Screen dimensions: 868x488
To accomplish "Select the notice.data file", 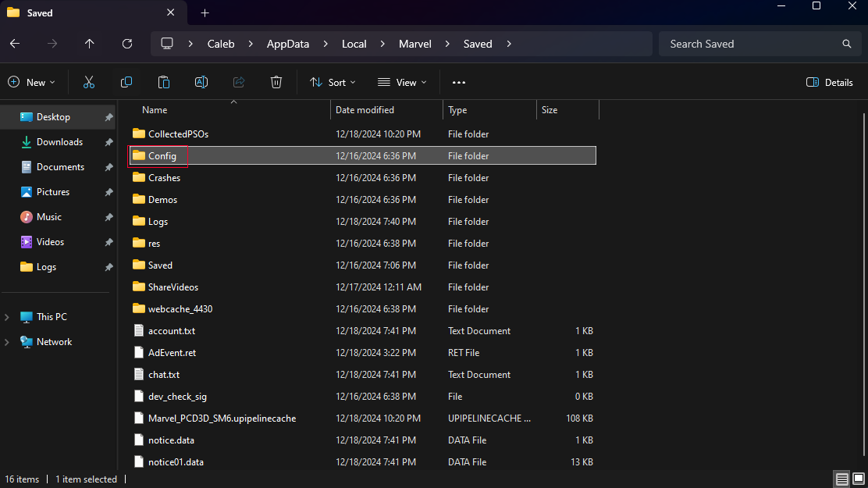I will click(362, 440).
